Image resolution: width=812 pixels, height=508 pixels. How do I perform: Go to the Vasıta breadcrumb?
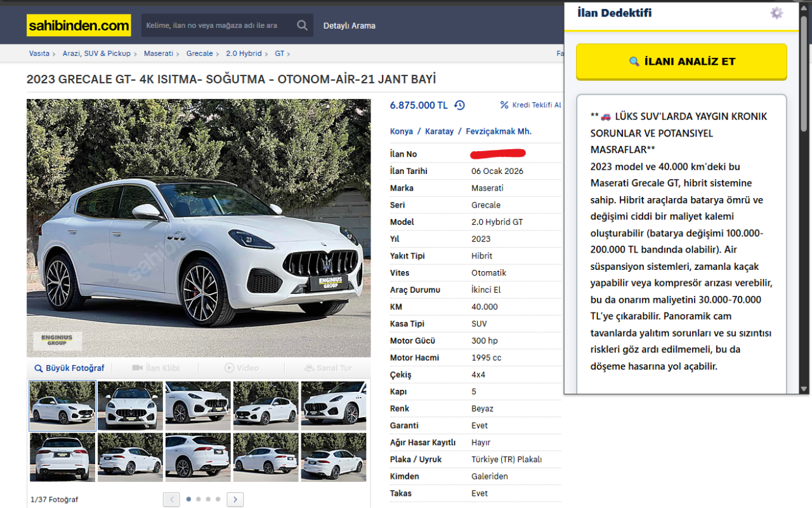click(39, 53)
